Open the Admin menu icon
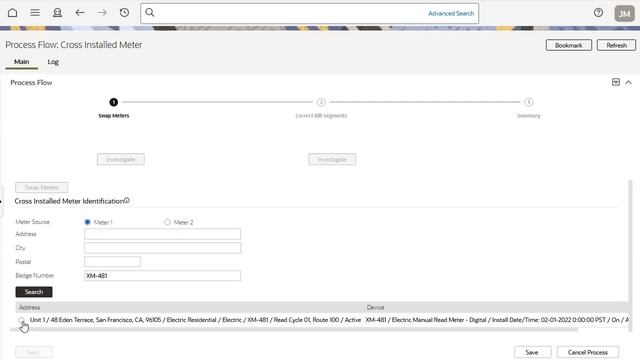The image size is (640, 360). [x=58, y=13]
